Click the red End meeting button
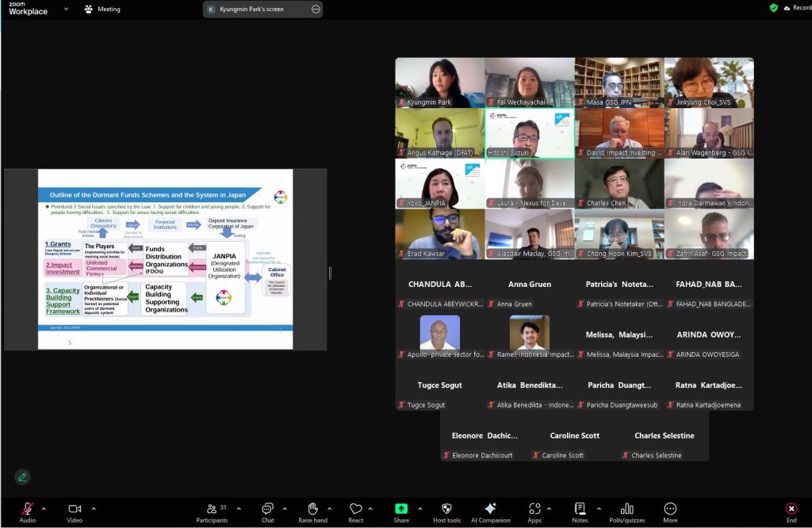Screen dimensions: 812x528 [x=791, y=509]
